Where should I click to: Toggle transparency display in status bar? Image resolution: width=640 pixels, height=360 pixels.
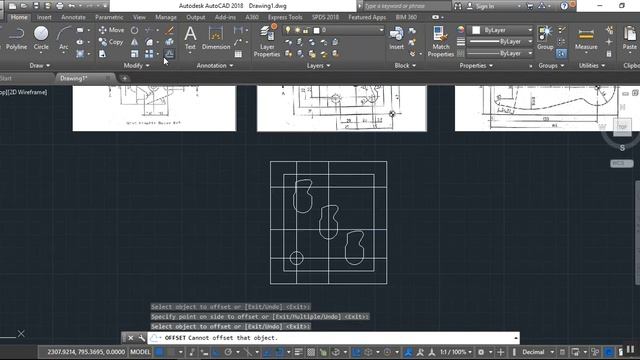tap(311, 352)
